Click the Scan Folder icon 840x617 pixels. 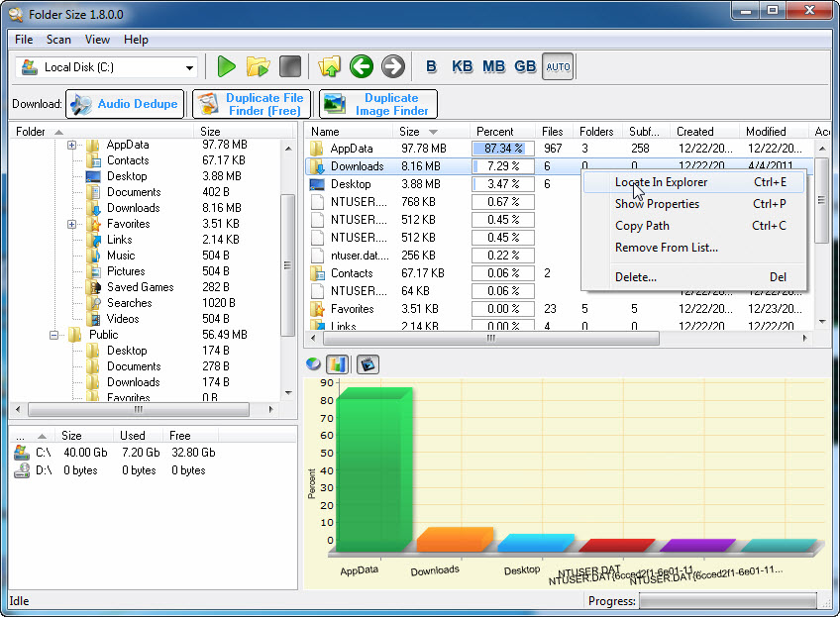click(258, 66)
